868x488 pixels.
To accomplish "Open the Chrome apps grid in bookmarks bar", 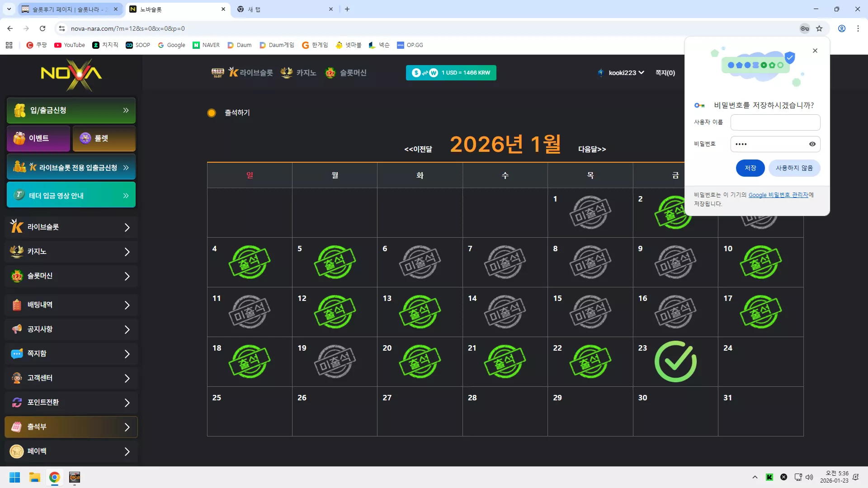I will click(9, 45).
